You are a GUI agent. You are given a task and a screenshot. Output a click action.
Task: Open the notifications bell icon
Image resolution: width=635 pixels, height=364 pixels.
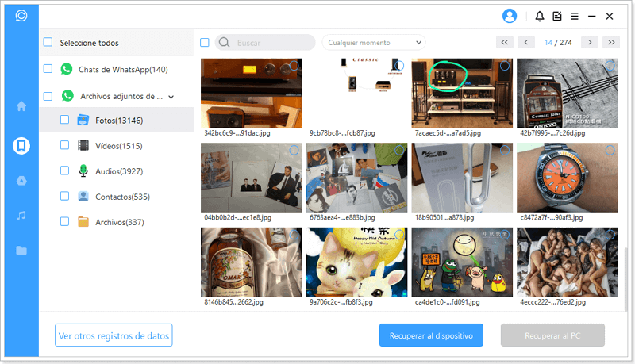[541, 16]
